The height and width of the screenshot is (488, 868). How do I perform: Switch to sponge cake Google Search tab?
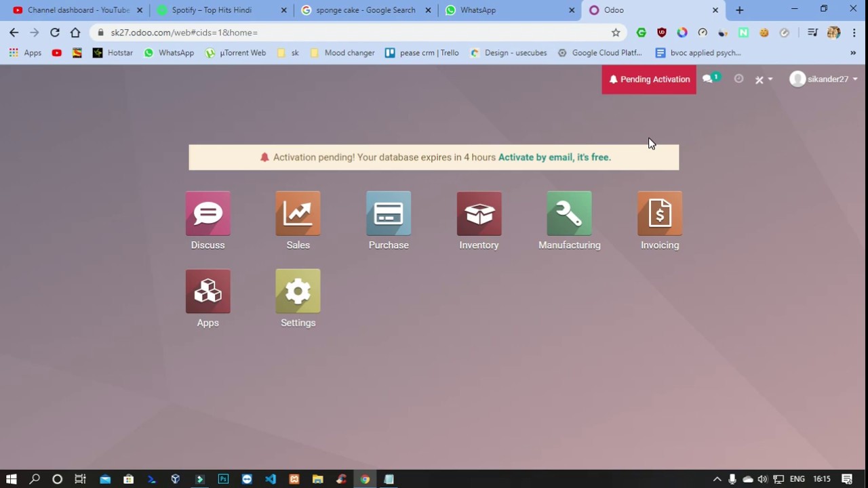tap(365, 10)
